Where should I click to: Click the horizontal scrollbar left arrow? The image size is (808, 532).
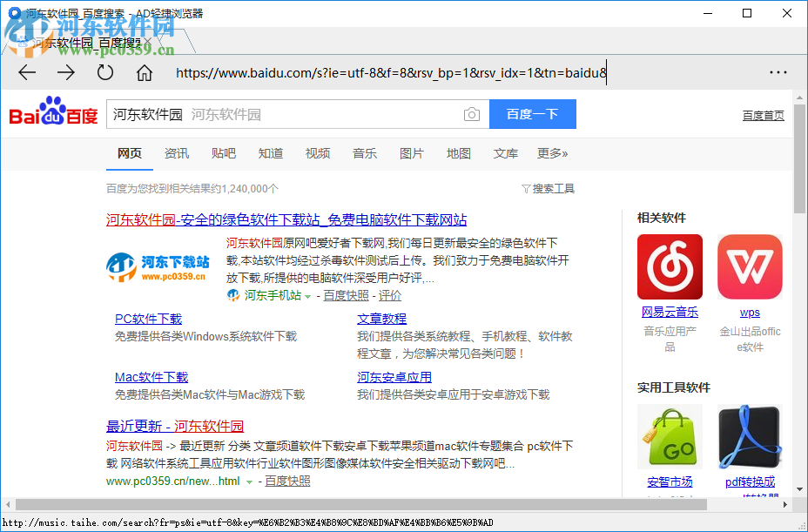click(8, 504)
